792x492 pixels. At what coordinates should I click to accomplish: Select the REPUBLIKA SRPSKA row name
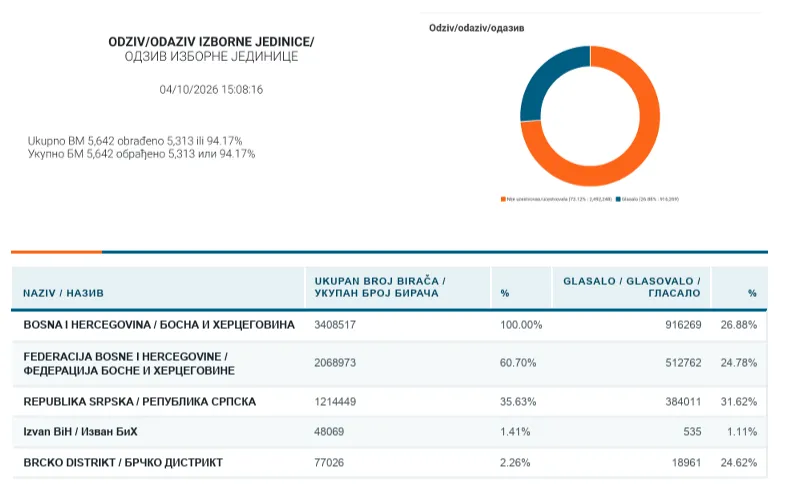139,402
